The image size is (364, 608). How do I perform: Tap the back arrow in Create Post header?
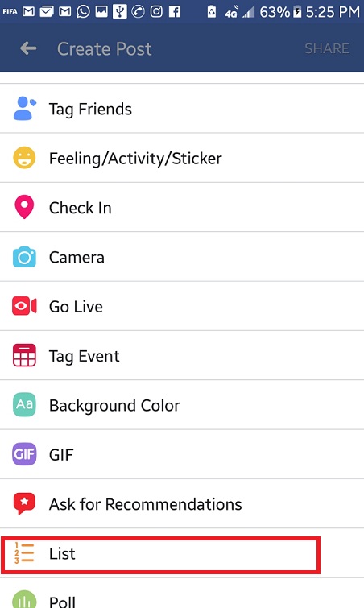[28, 48]
